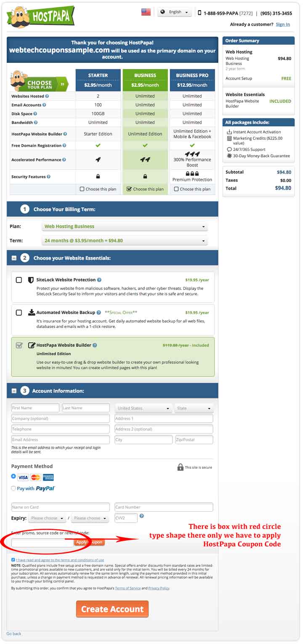Screen dimensions: 303x644
Task: Click the Create Account button
Action: (112, 609)
